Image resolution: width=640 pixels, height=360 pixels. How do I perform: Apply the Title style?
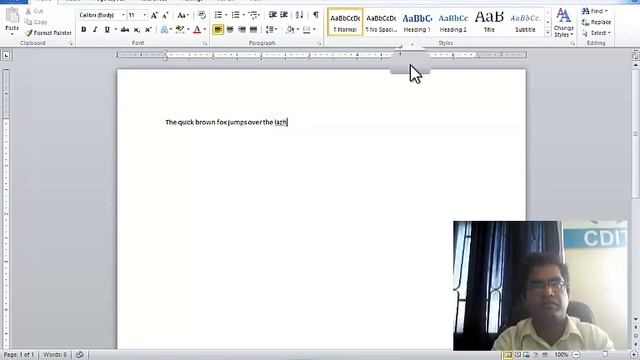pyautogui.click(x=489, y=22)
